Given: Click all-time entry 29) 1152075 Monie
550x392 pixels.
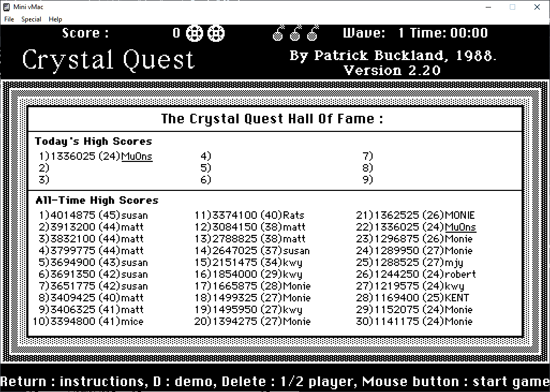Looking at the screenshot, I should (414, 309).
